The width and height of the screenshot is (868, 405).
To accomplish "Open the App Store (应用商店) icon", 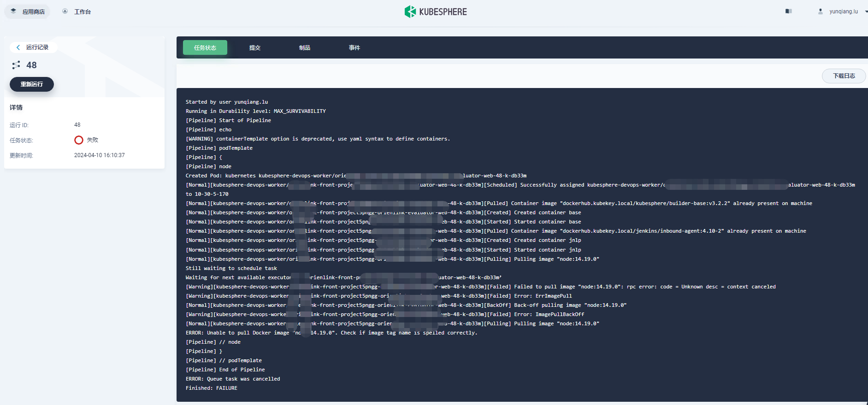I will 13,11.
